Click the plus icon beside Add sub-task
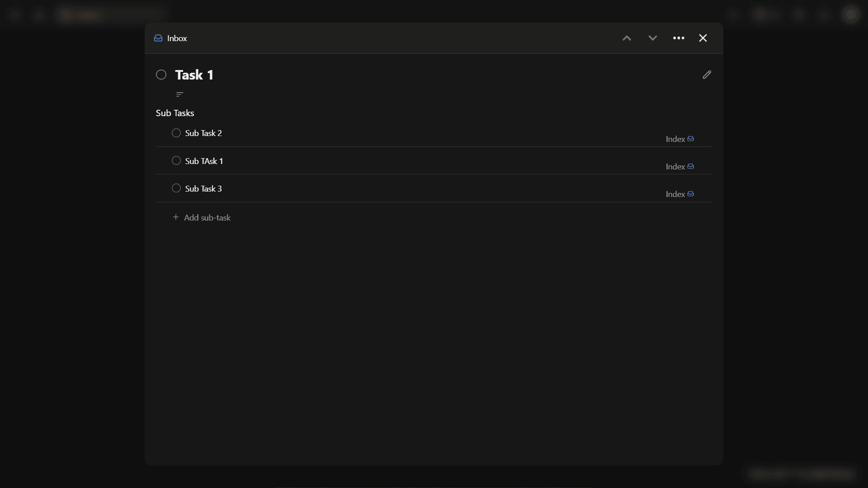Image resolution: width=868 pixels, height=488 pixels. (x=176, y=217)
